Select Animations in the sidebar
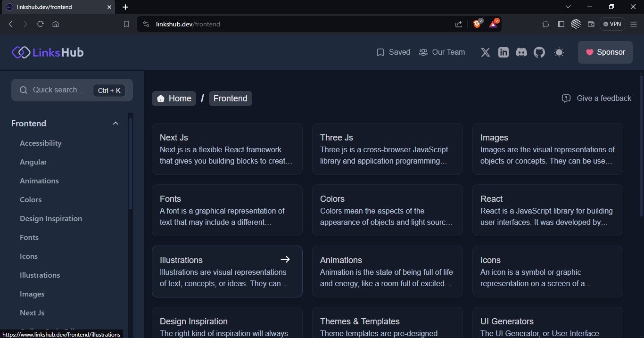This screenshot has height=338, width=644. point(39,181)
